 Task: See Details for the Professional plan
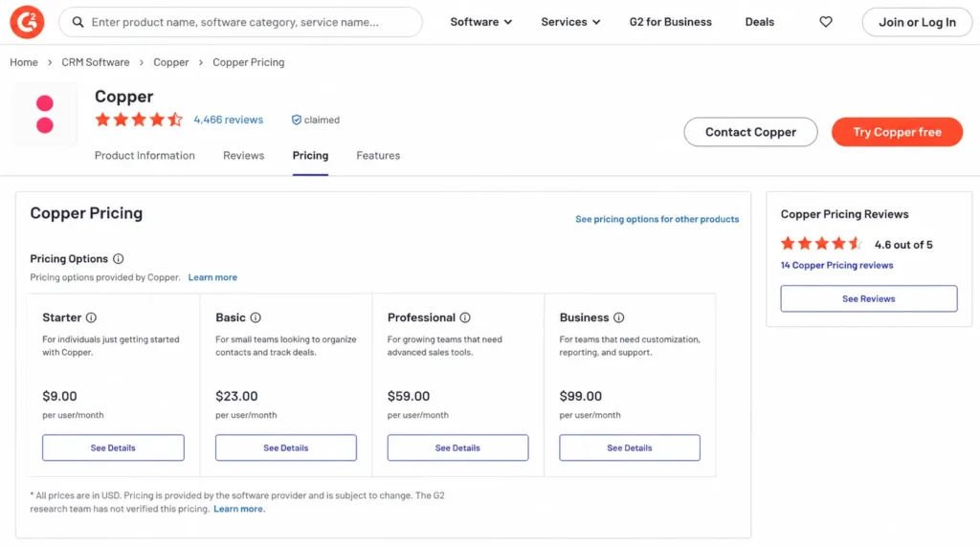click(457, 448)
